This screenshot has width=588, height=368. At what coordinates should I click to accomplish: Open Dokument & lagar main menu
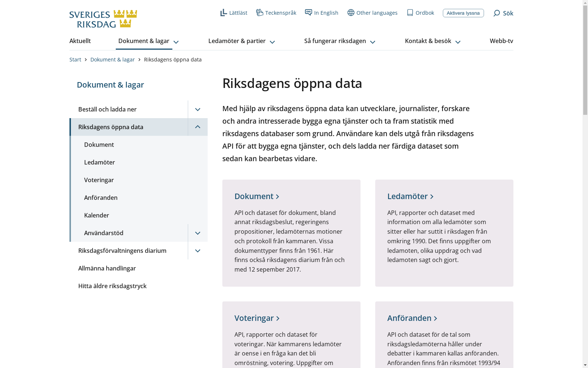point(144,41)
